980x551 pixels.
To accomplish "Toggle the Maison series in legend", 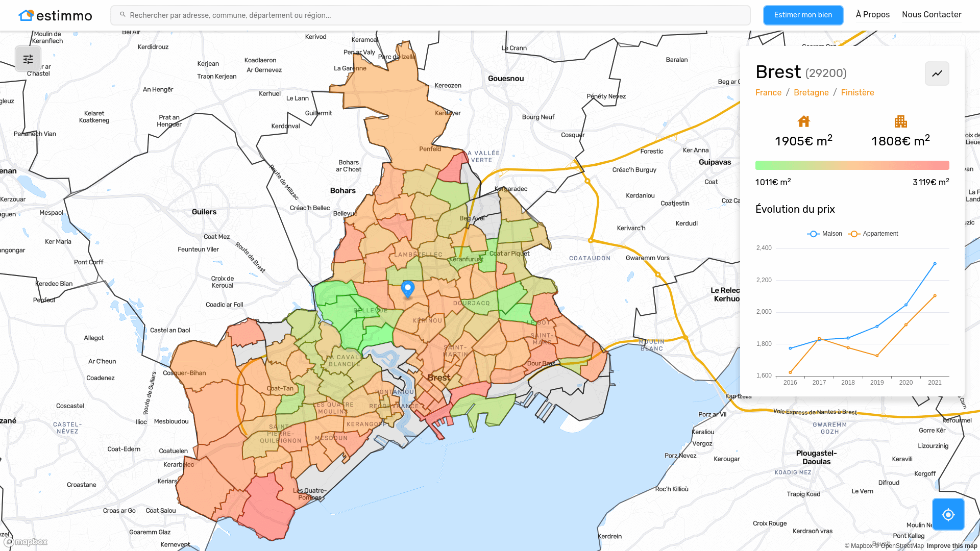I will [x=825, y=234].
